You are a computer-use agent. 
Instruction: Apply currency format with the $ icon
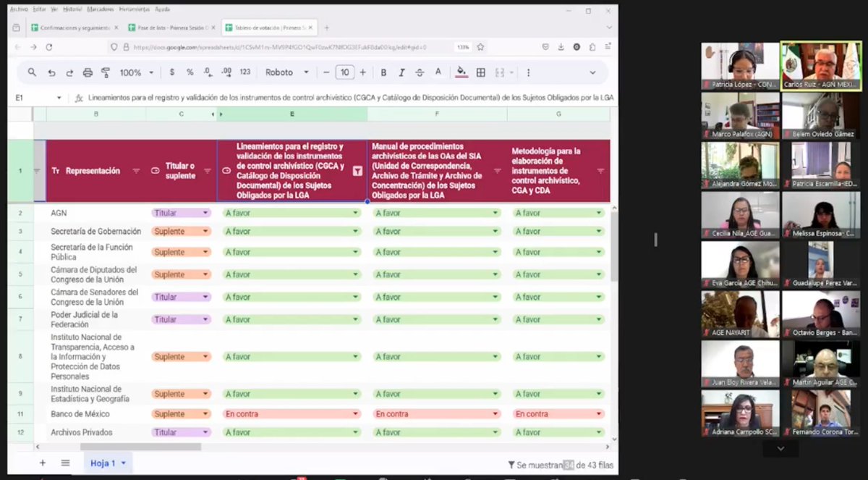click(x=171, y=72)
